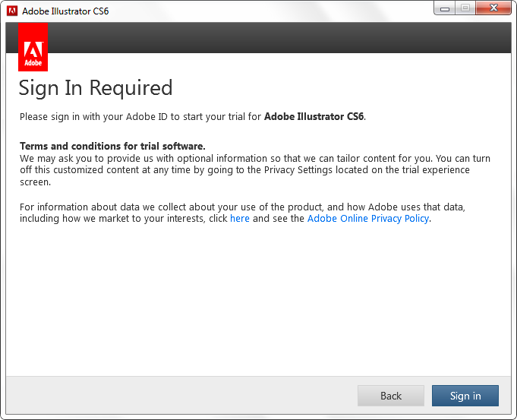The width and height of the screenshot is (517, 420).
Task: Click the Adobe logo in the header
Action: tap(33, 47)
